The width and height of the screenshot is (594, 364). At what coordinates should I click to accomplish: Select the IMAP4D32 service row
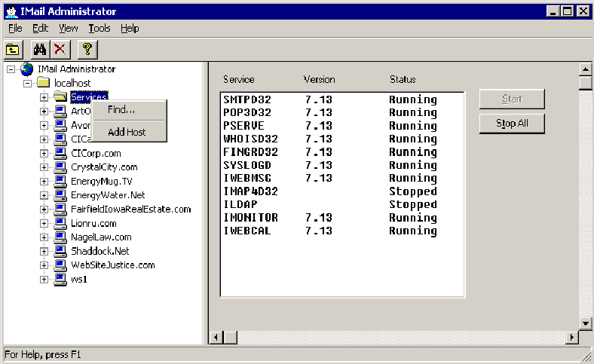(x=250, y=191)
